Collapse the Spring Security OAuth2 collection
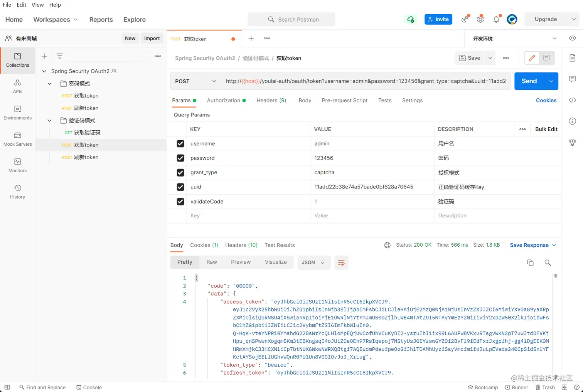The image size is (583, 392). (x=44, y=71)
